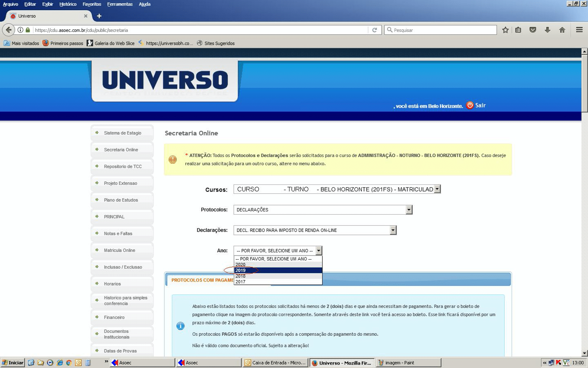Open a new tab with plus icon
The width and height of the screenshot is (588, 368).
pyautogui.click(x=99, y=16)
